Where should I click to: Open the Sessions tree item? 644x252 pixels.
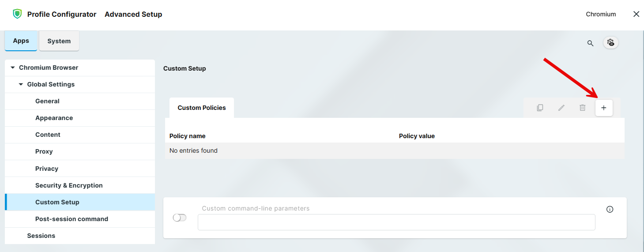[41, 236]
